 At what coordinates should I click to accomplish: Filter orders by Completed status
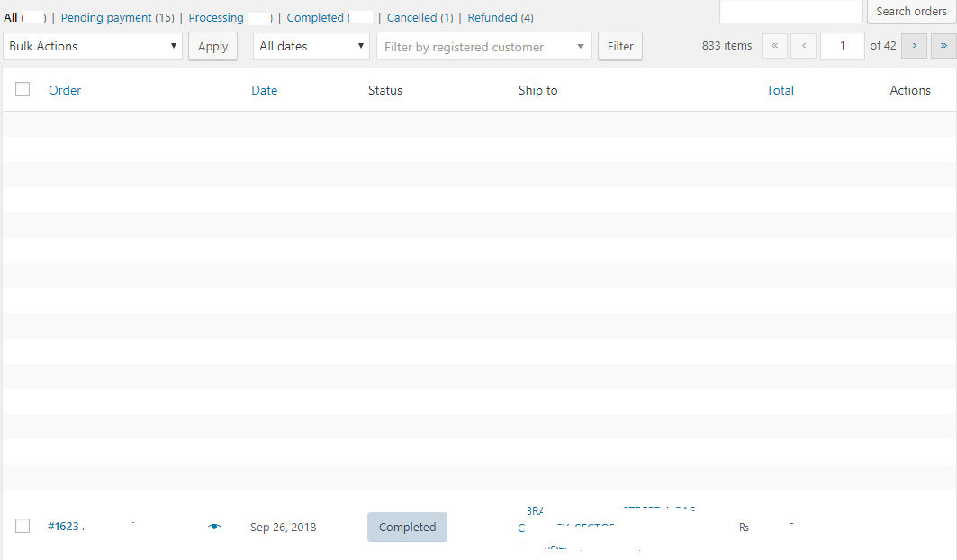[x=315, y=18]
